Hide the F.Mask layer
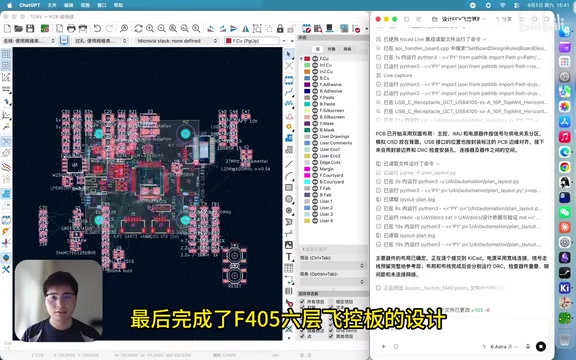Viewport: 576px width, 360px height. point(315,123)
